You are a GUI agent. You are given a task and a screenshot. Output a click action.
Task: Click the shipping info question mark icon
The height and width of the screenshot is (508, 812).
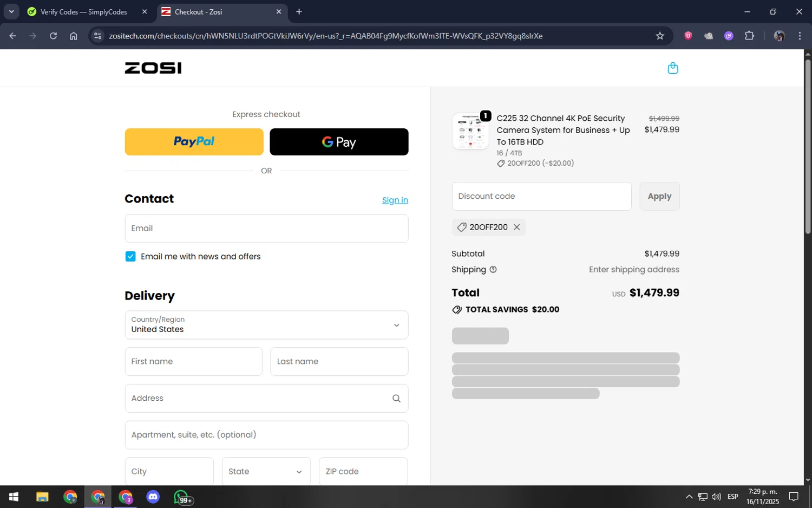(x=493, y=270)
